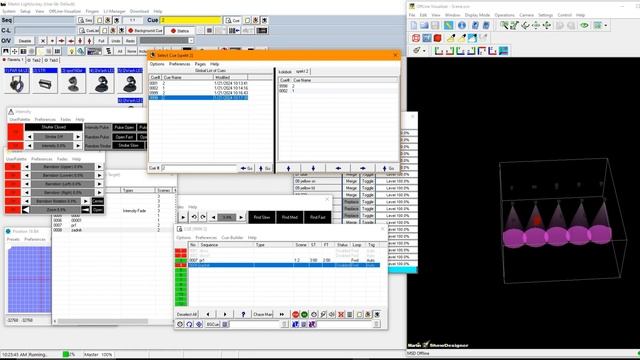Select the strobe fixture icon
Image resolution: width=640 pixels, height=360 pixels.
pyautogui.click(x=45, y=84)
